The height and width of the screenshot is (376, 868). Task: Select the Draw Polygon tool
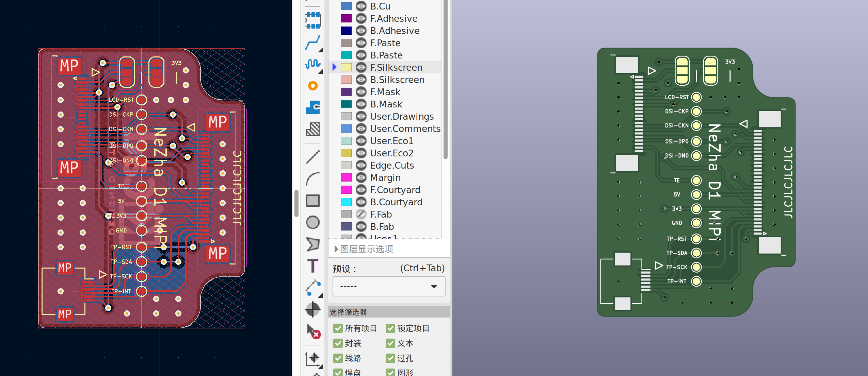pos(313,244)
